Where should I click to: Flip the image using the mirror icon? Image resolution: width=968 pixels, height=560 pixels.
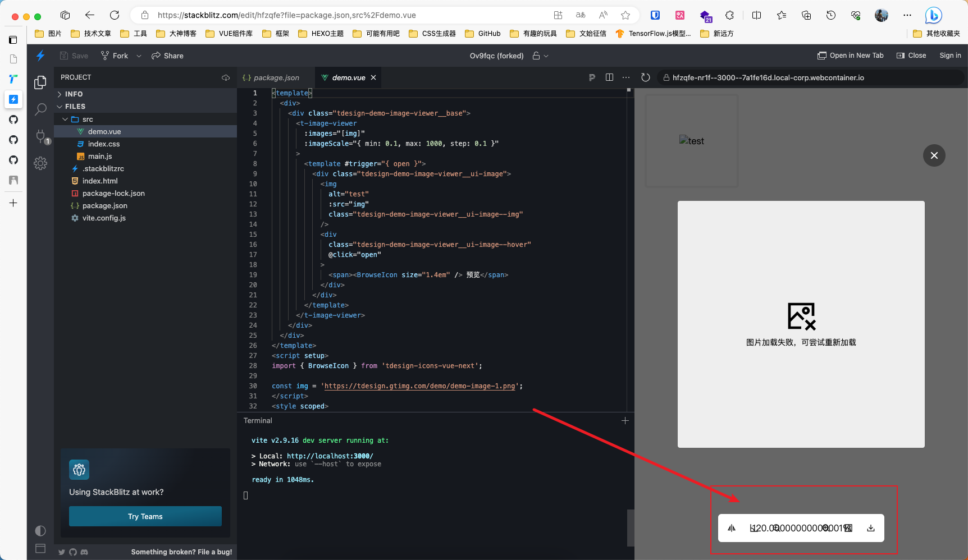732,528
